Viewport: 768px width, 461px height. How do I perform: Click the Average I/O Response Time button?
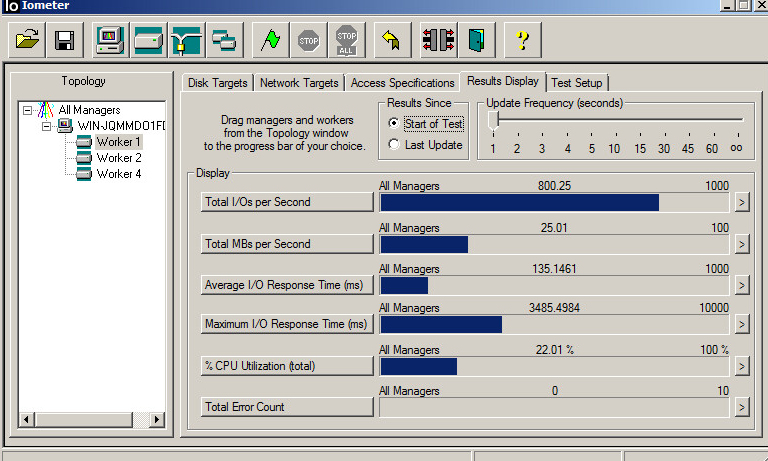pyautogui.click(x=287, y=285)
